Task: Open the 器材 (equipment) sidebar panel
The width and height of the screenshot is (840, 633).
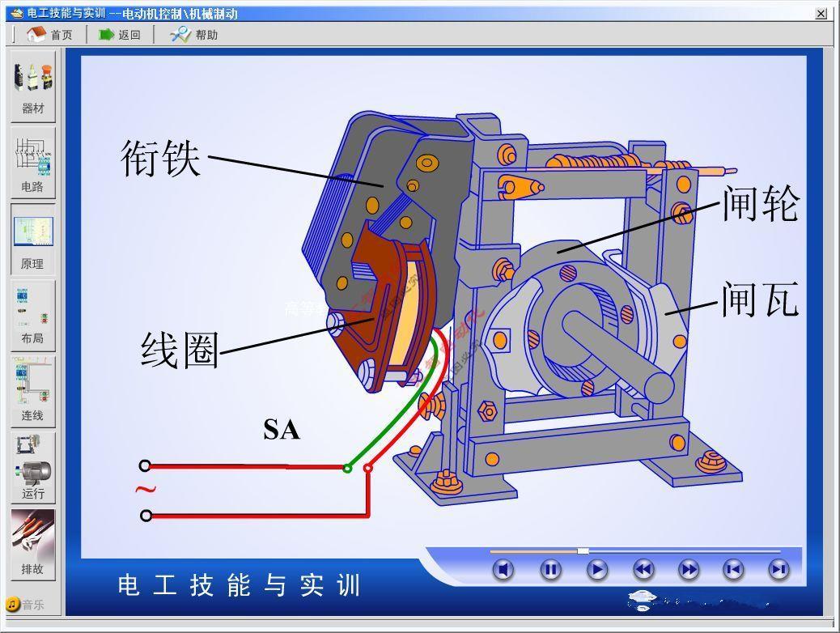Action: (32, 85)
